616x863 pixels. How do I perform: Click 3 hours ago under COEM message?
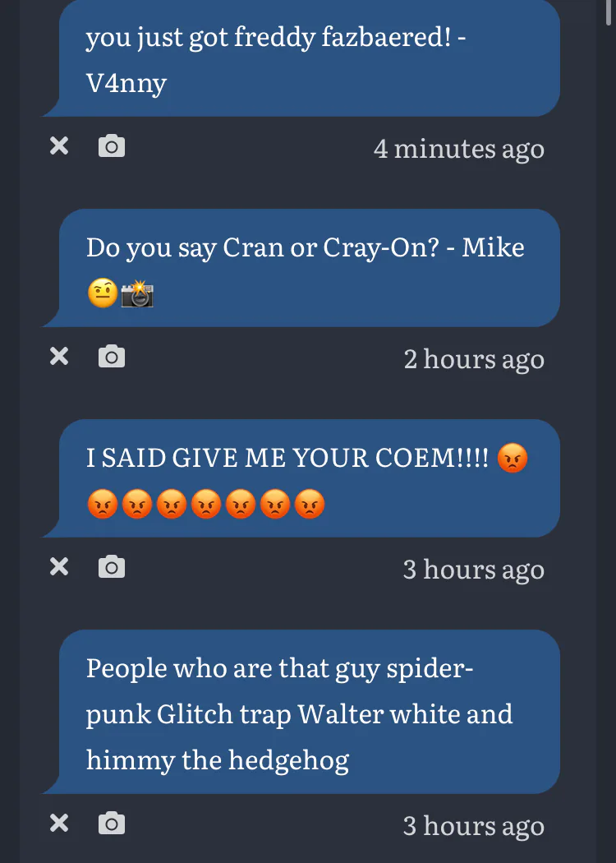474,569
